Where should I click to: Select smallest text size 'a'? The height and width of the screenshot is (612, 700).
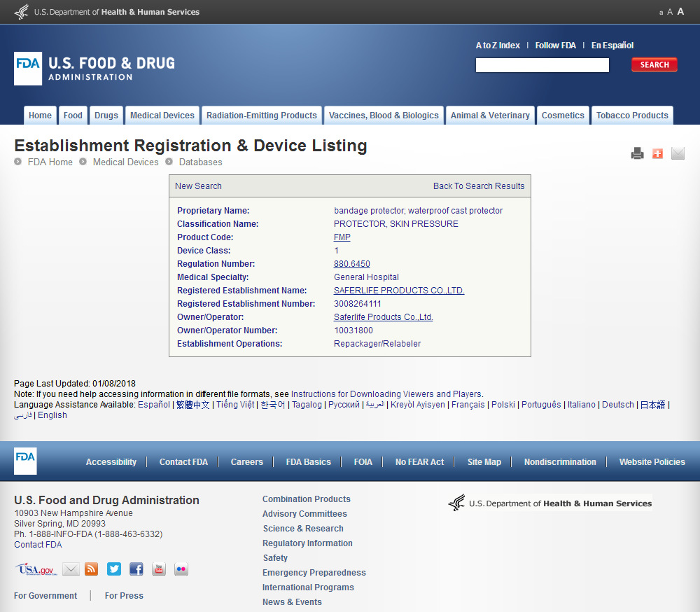(x=661, y=13)
